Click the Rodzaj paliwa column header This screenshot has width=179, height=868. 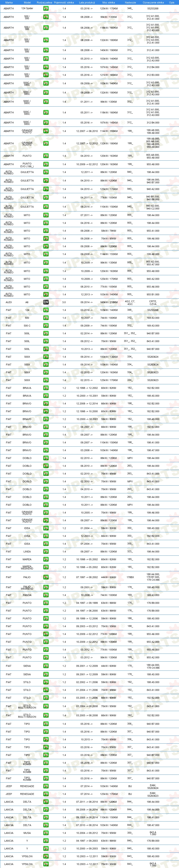(x=44, y=2)
